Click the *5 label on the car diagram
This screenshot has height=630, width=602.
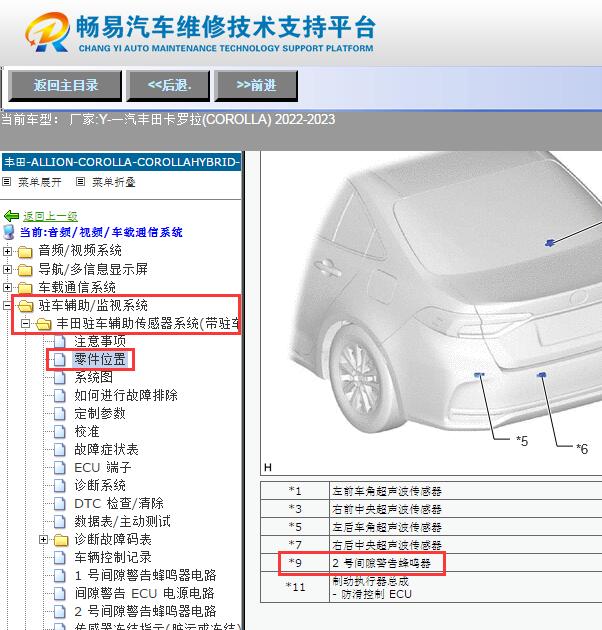tap(522, 441)
